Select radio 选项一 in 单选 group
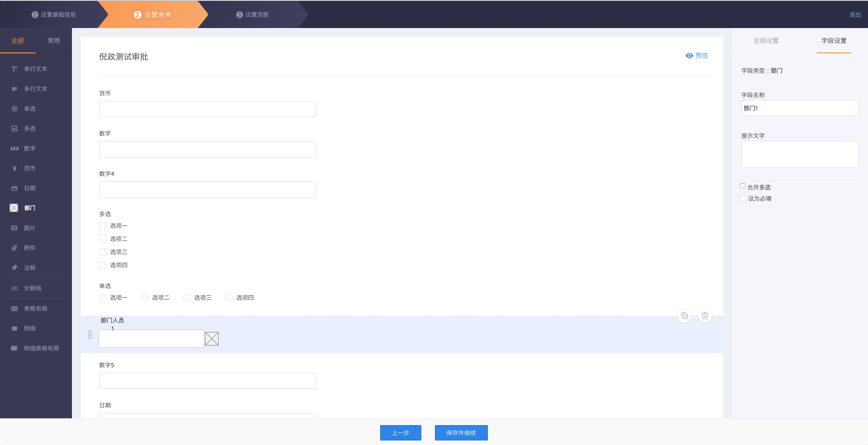Viewport: 868px width, 445px height. pos(103,298)
